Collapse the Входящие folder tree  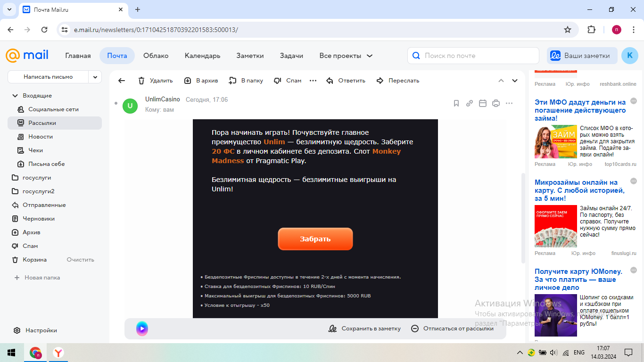pyautogui.click(x=15, y=96)
